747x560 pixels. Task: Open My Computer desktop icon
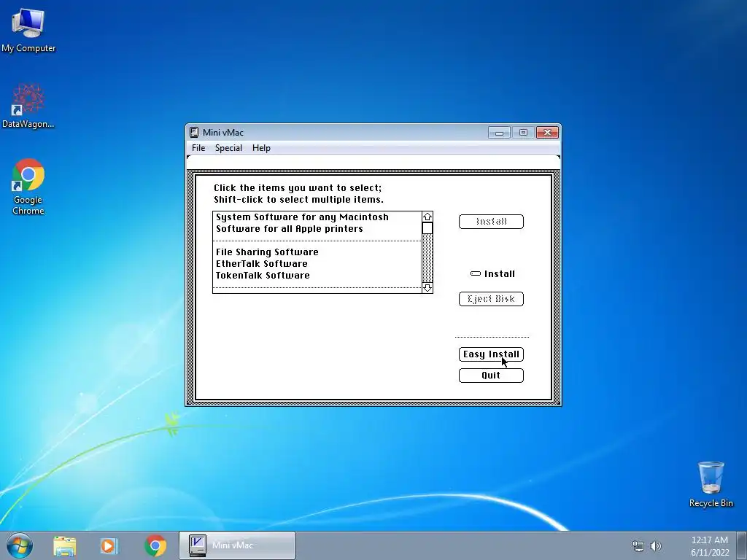click(x=28, y=29)
